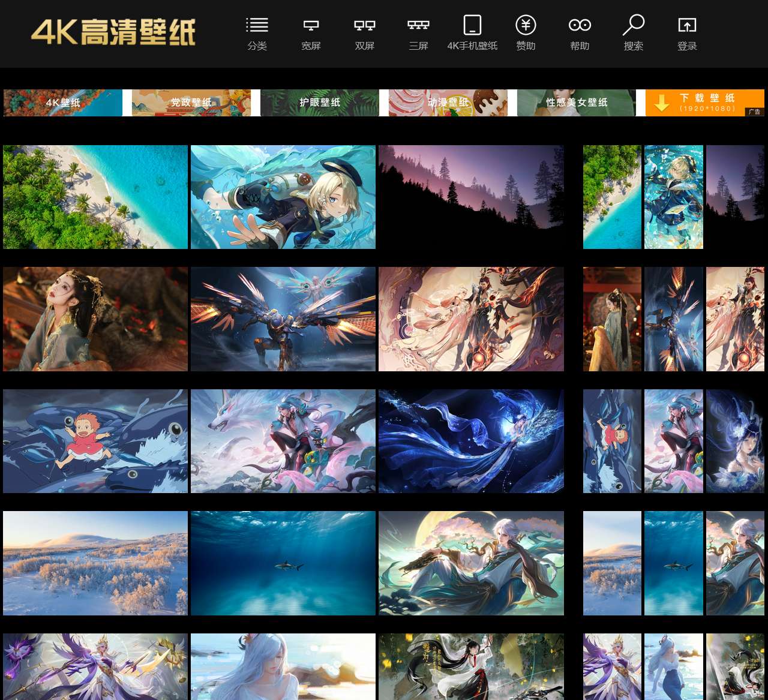The height and width of the screenshot is (700, 768).
Task: Open the 帮助 help icon
Action: point(580,26)
